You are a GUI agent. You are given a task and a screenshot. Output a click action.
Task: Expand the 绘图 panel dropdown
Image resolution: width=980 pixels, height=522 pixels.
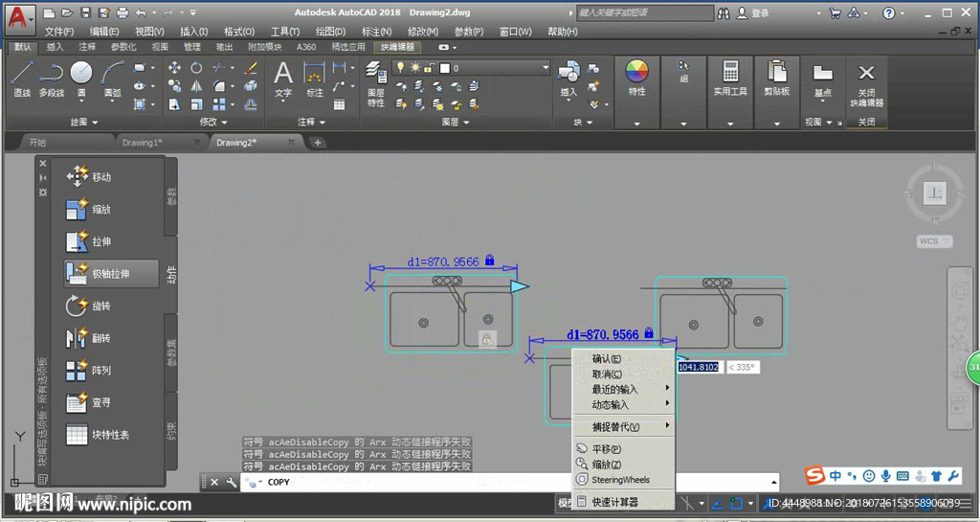[x=84, y=122]
